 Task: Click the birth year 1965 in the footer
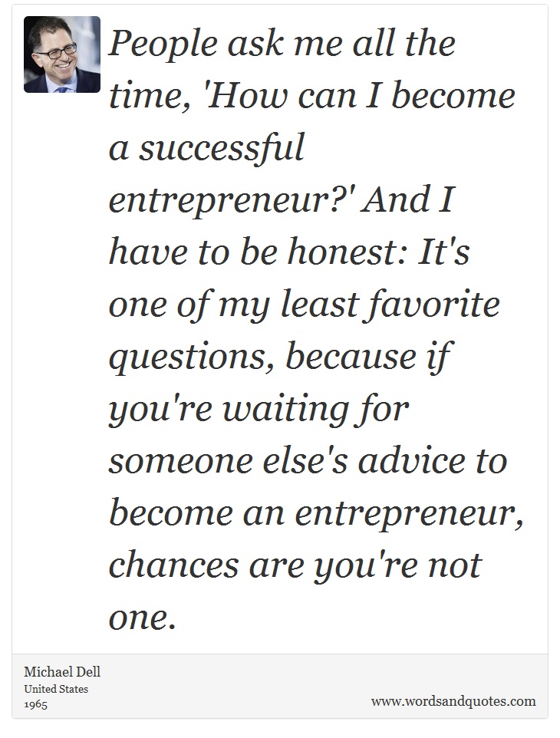point(36,704)
